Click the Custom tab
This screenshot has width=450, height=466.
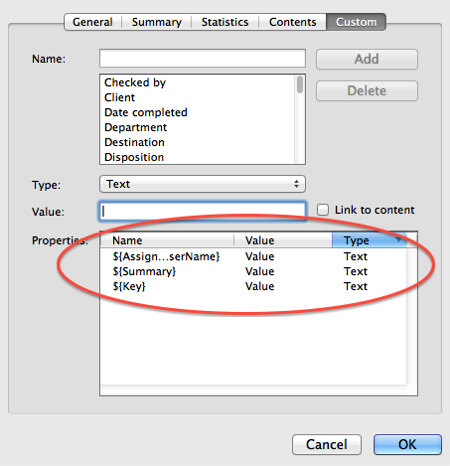(356, 22)
